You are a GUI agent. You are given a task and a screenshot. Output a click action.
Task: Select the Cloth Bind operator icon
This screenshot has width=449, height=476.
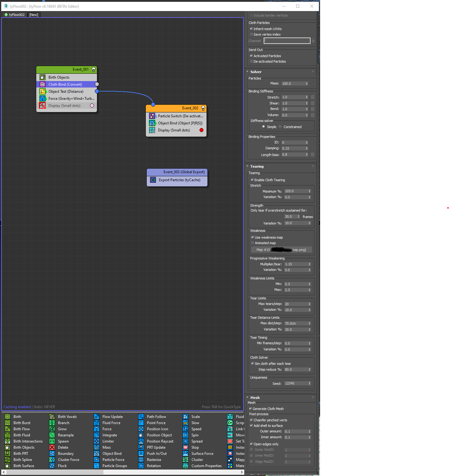[x=43, y=84]
